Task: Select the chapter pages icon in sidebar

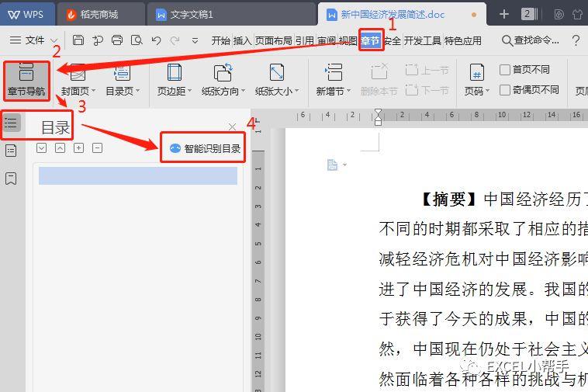Action: pyautogui.click(x=11, y=151)
